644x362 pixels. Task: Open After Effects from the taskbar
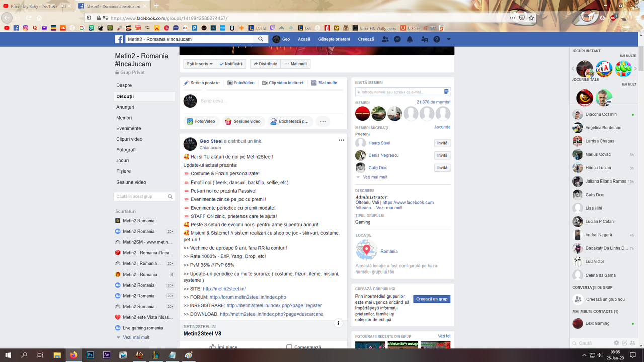tap(106, 355)
